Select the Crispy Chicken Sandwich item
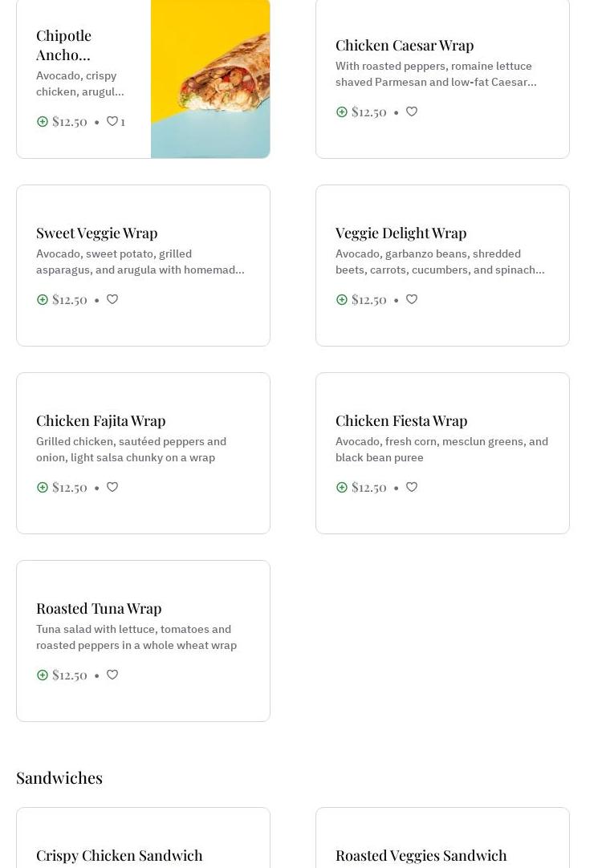Screen dimensions: 602x868 click(120, 855)
